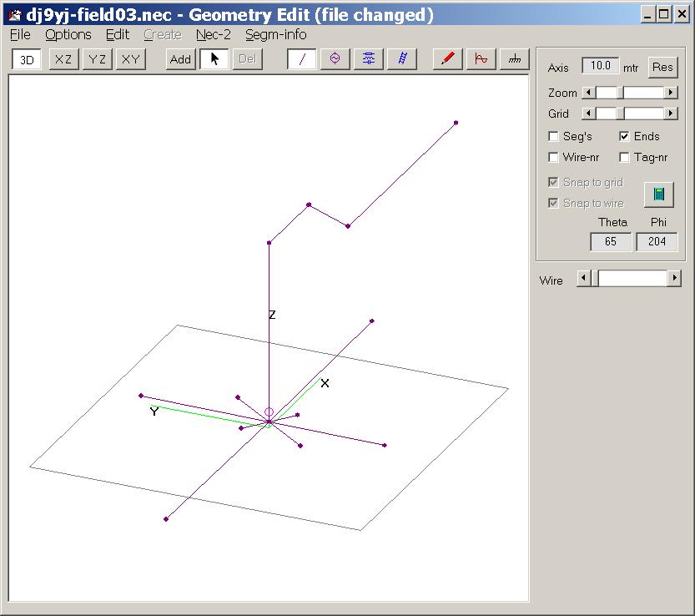695x616 pixels.
Task: Open the green calculator tool
Action: coord(658,194)
